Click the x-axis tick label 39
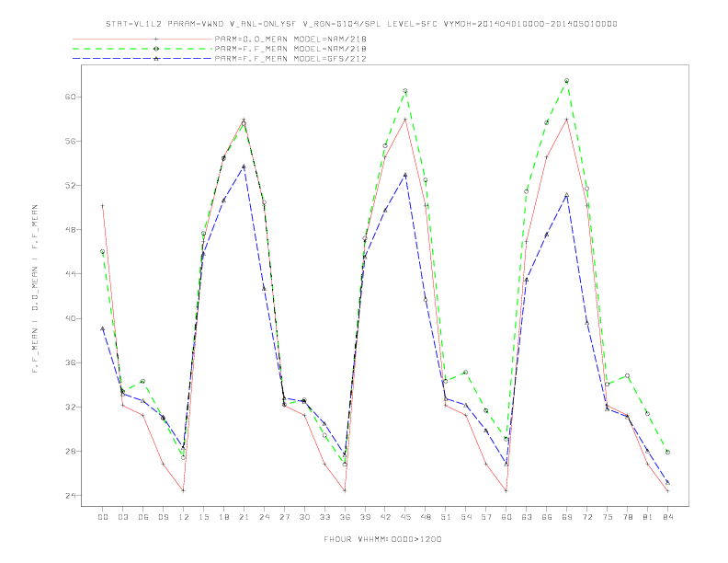728x563 pixels. [x=365, y=517]
